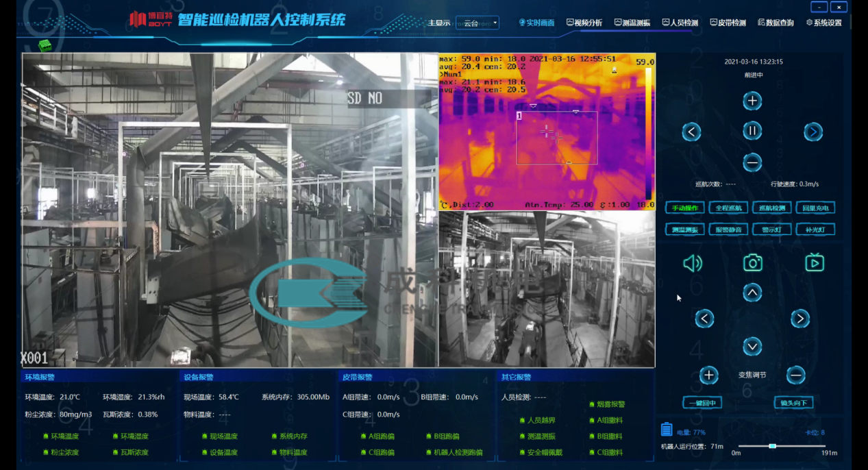
Task: Click the plus button below 前进中
Action: (752, 101)
